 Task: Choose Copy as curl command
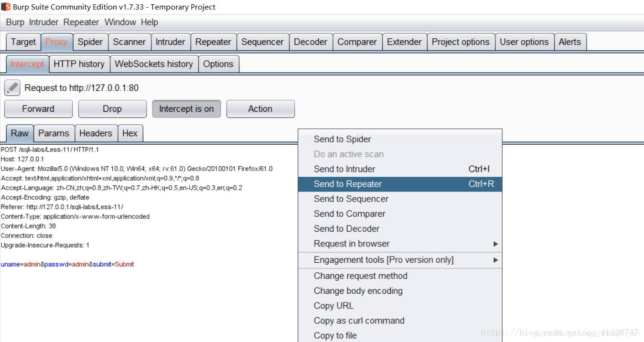[400, 321]
